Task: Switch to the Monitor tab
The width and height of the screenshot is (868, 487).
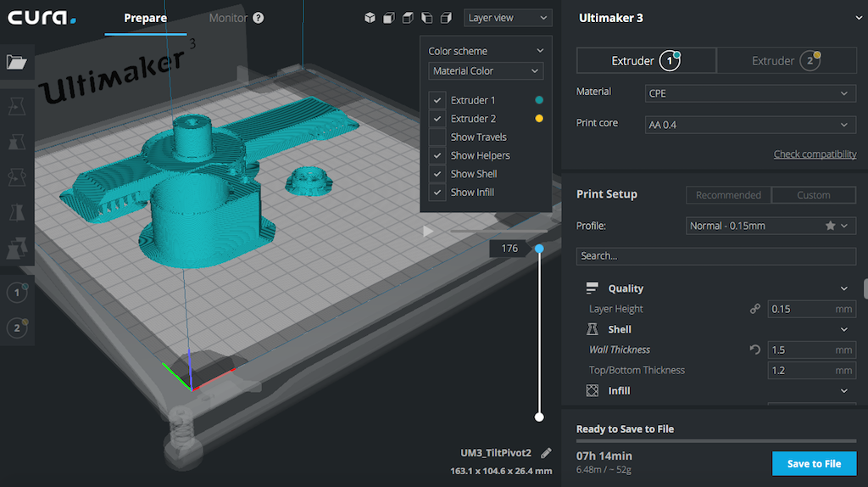Action: (x=228, y=18)
